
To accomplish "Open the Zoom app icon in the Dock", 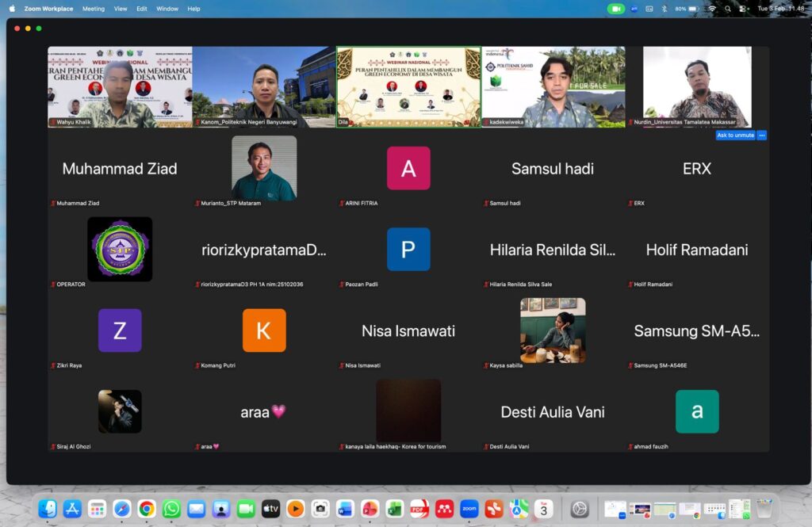I will point(469,509).
